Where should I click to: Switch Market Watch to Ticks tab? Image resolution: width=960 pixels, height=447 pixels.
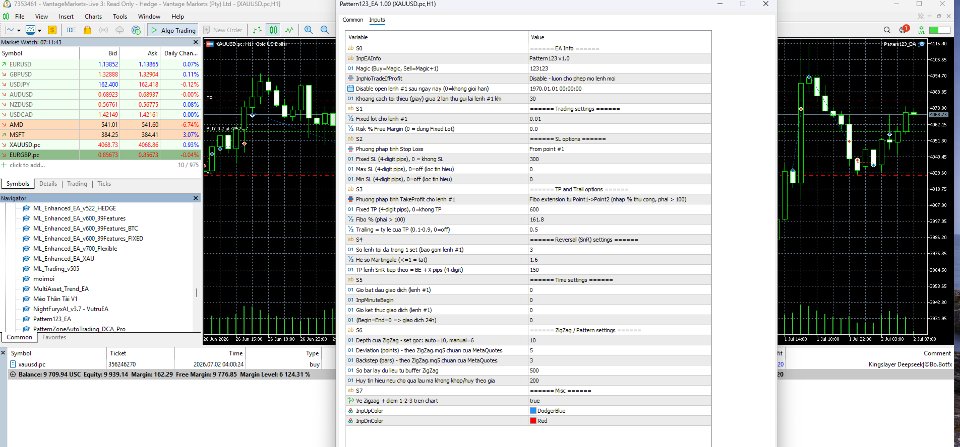pyautogui.click(x=104, y=184)
